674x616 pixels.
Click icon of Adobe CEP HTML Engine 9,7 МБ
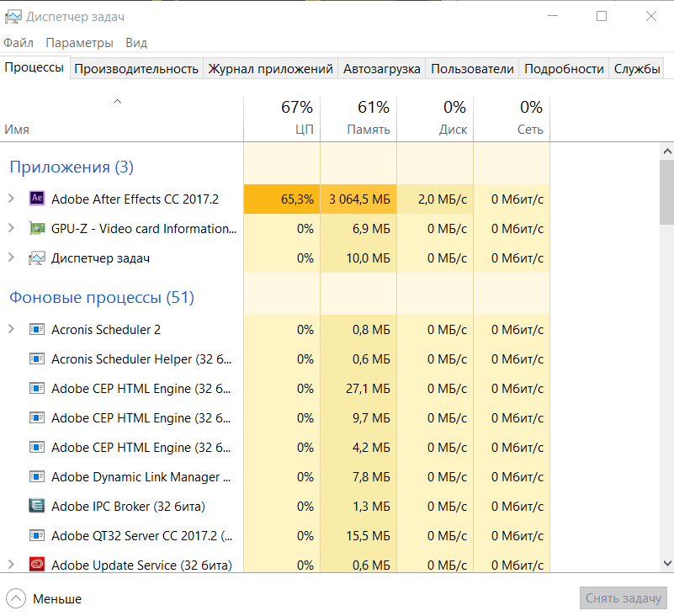[37, 417]
